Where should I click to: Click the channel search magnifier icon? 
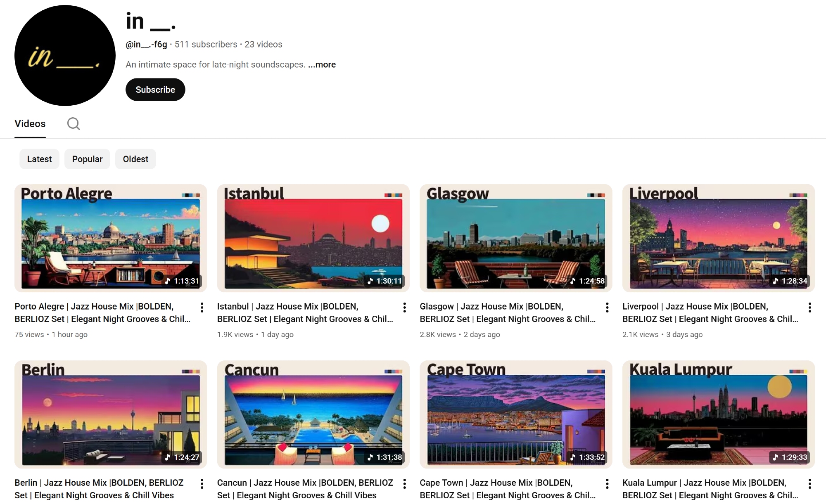74,123
